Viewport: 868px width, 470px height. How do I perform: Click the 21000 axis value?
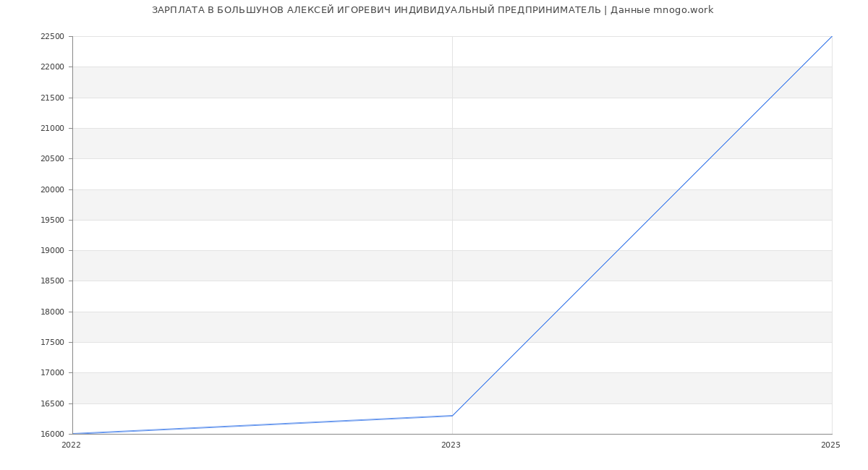(x=53, y=128)
